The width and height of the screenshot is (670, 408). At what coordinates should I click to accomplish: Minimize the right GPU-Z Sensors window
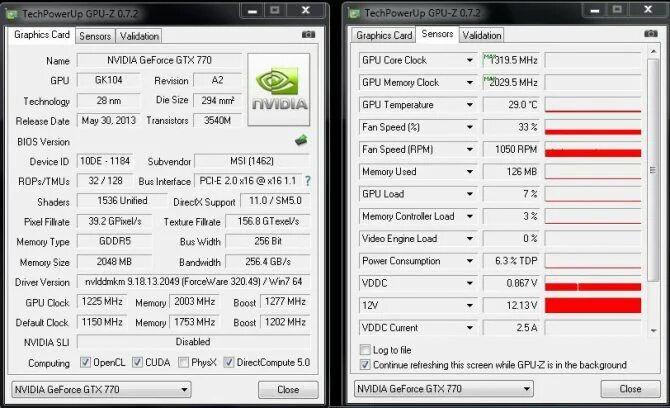point(595,9)
